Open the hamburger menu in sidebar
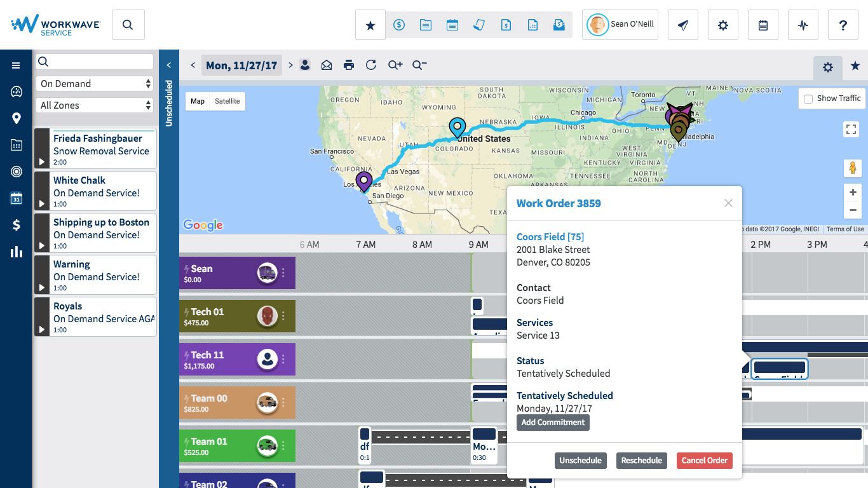 pyautogui.click(x=16, y=65)
